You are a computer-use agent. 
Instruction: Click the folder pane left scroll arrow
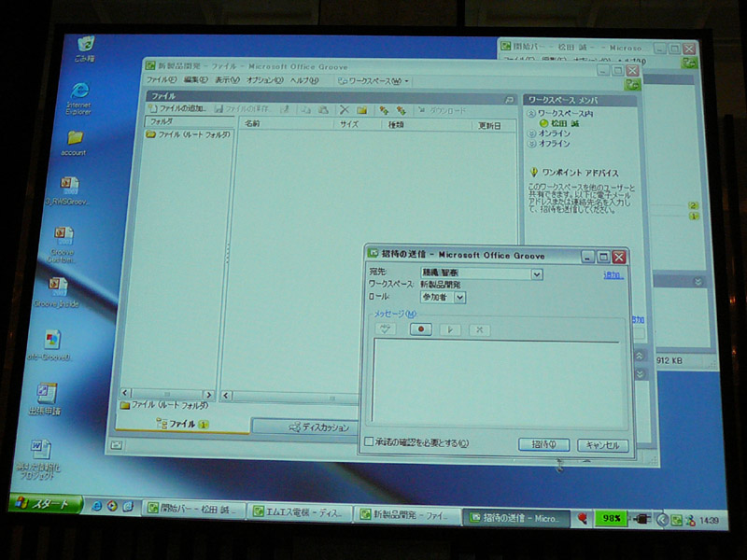(125, 393)
